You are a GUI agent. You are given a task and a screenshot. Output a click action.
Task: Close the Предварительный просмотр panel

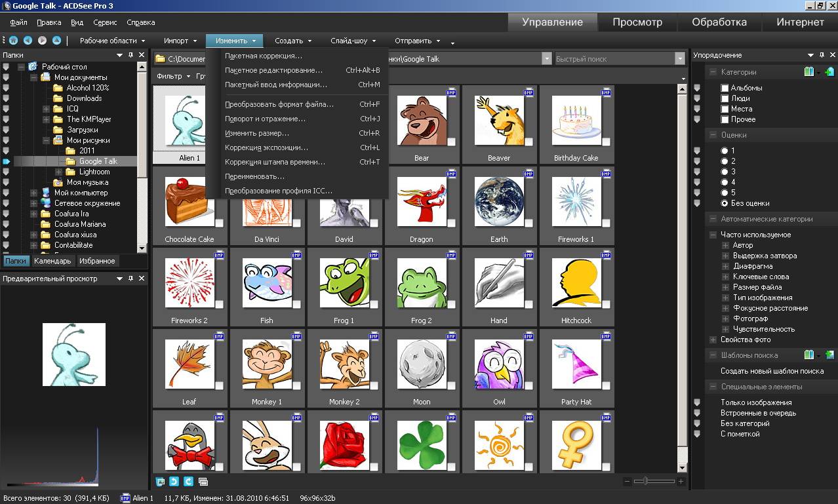(x=142, y=279)
